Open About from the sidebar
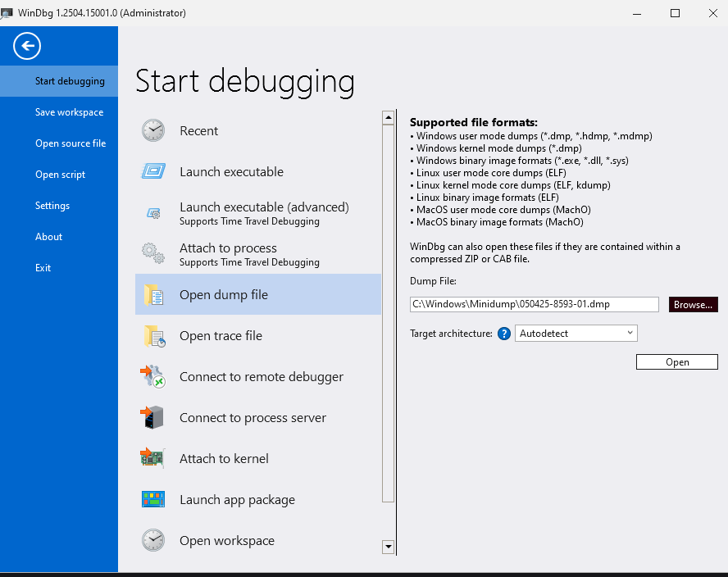The width and height of the screenshot is (728, 577). click(x=59, y=237)
